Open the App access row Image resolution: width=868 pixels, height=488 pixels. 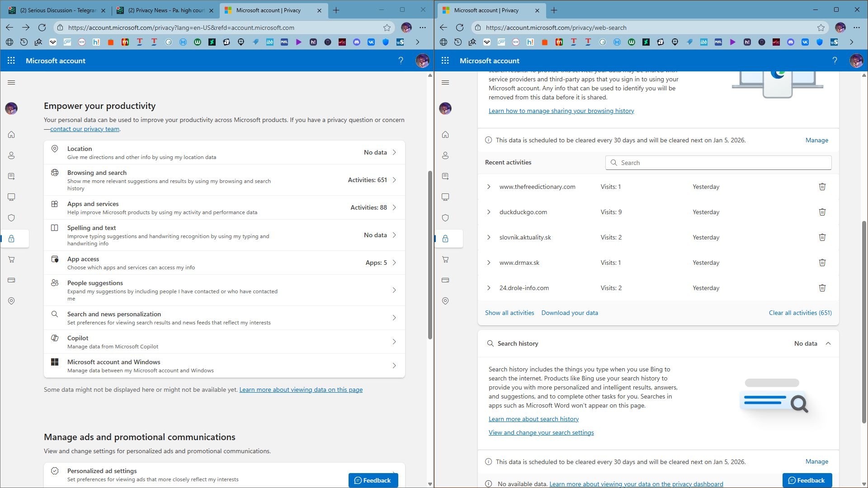pyautogui.click(x=224, y=263)
